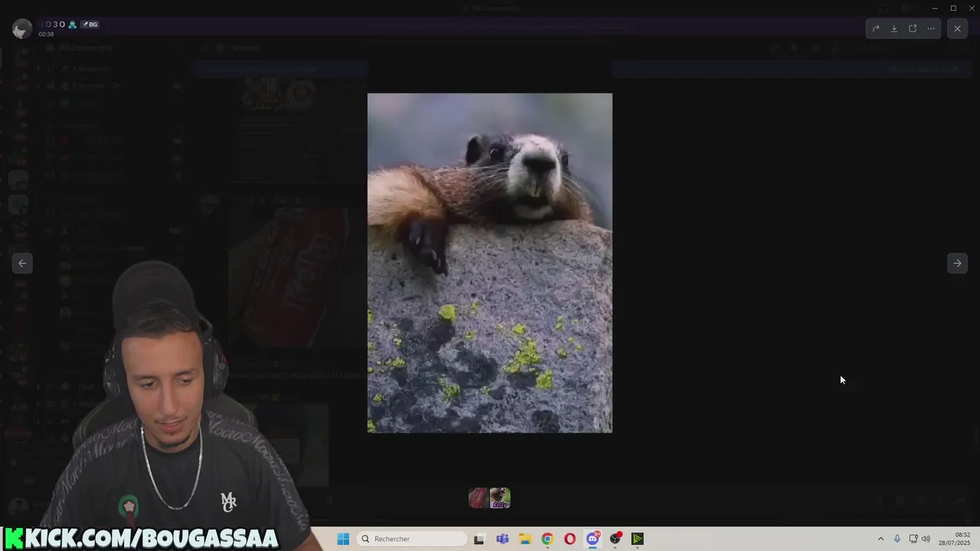Open Opera browser from the taskbar
Image resolution: width=980 pixels, height=551 pixels.
click(x=570, y=539)
